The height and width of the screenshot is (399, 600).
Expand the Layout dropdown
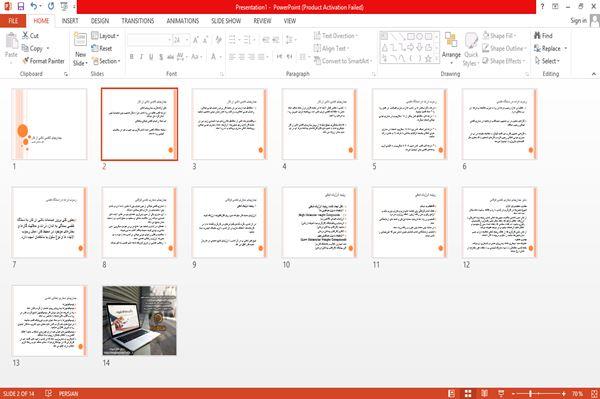click(x=105, y=36)
